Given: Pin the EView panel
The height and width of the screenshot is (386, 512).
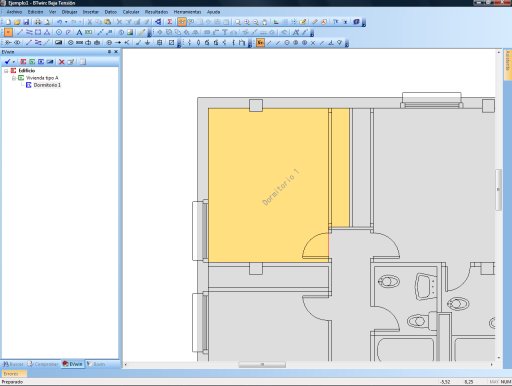Looking at the screenshot, I should point(109,52).
